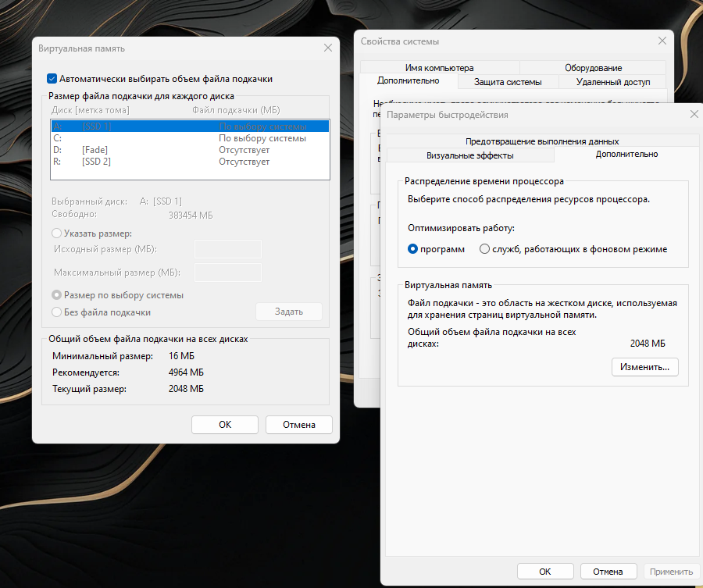
Task: Switch to 'Удаленный доступ' tab
Action: coord(613,82)
